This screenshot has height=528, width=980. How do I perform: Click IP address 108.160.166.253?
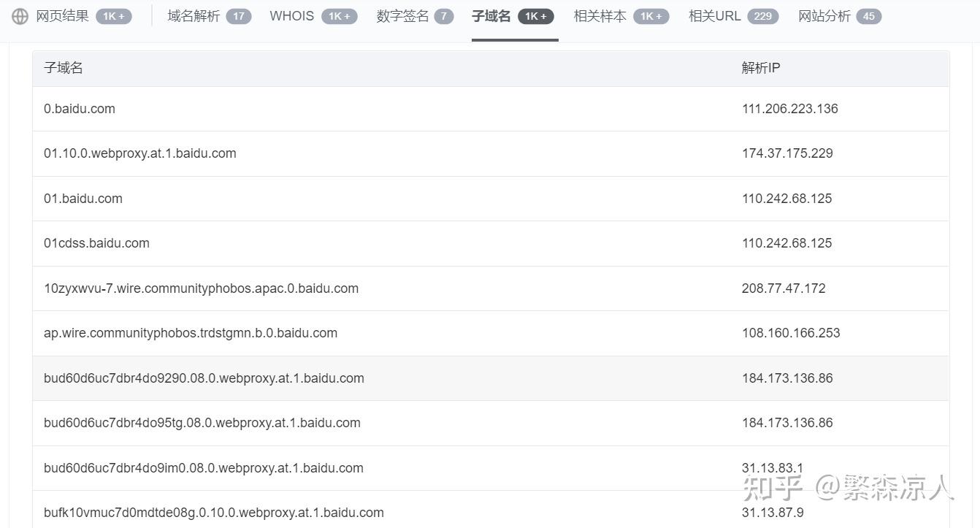(x=791, y=333)
